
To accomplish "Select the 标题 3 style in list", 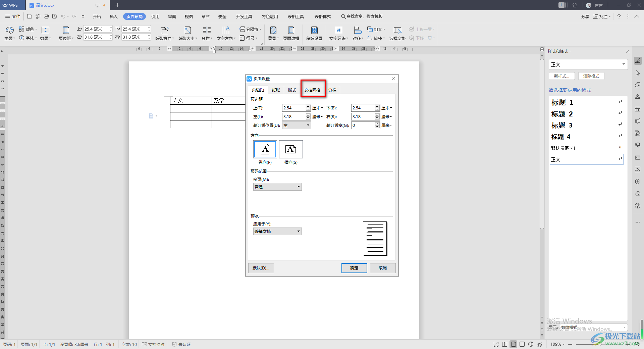I will click(x=586, y=125).
